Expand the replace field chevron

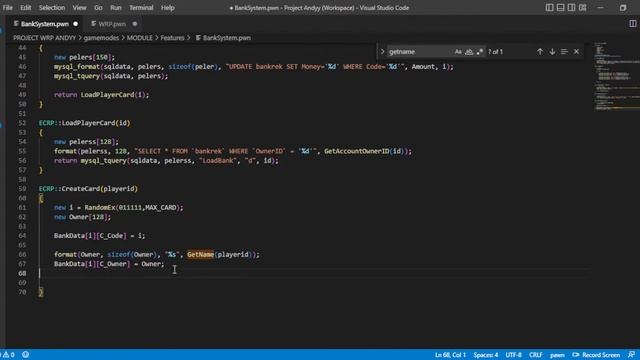382,52
